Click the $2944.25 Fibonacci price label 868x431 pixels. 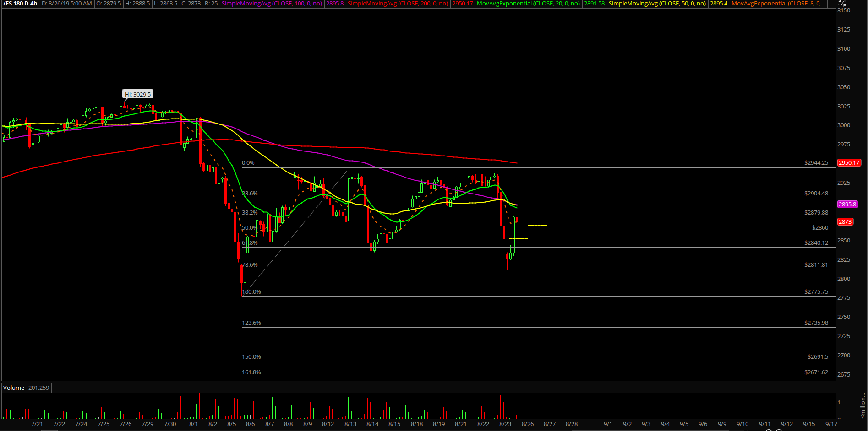click(x=816, y=163)
